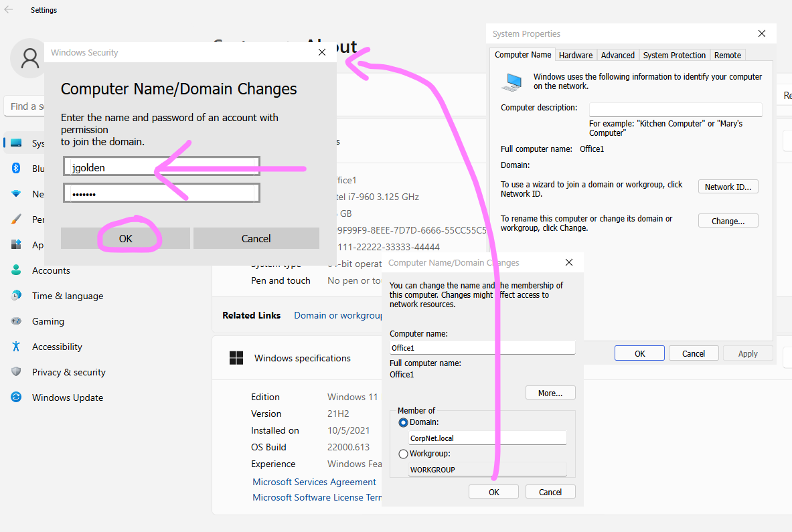The image size is (792, 532).
Task: Open the Bluetooth icon in sidebar
Action: [x=16, y=168]
